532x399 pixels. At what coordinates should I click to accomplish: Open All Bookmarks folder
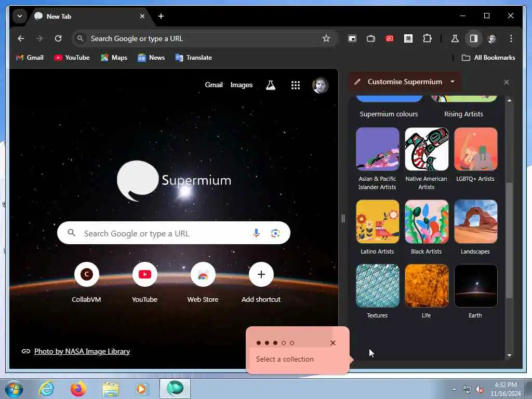click(x=488, y=58)
